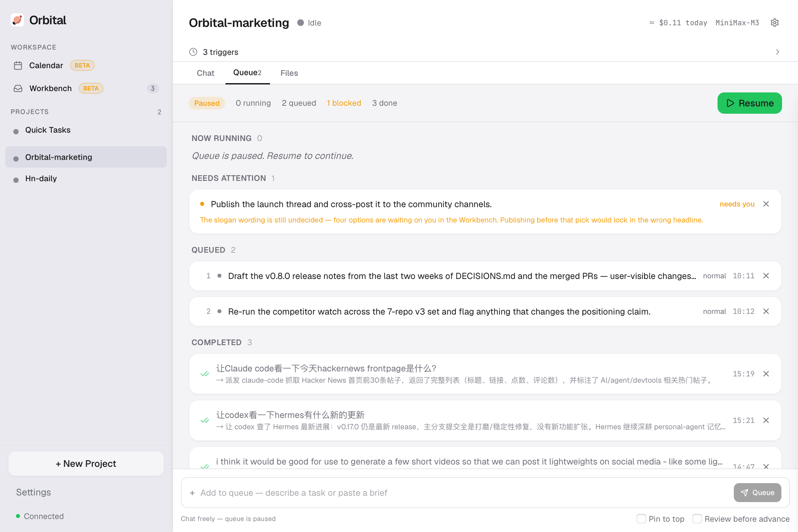The height and width of the screenshot is (532, 798).
Task: Click the 10:11 timestamp
Action: pyautogui.click(x=743, y=276)
